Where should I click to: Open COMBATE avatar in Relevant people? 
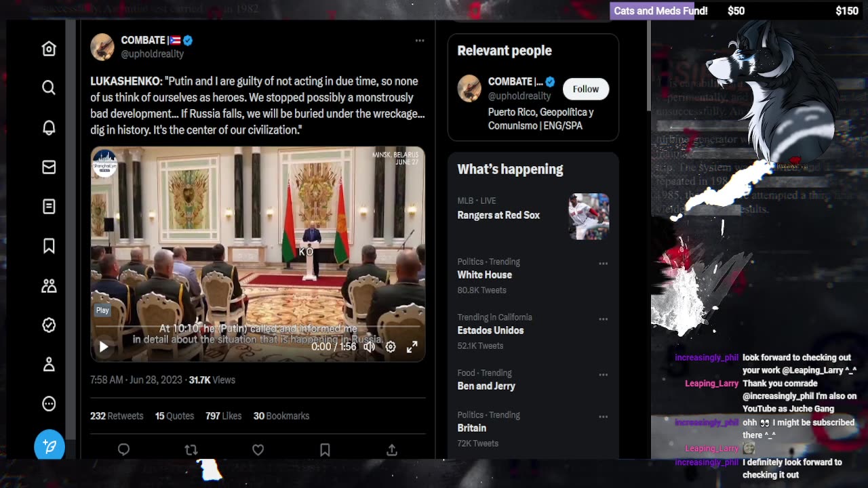(469, 89)
